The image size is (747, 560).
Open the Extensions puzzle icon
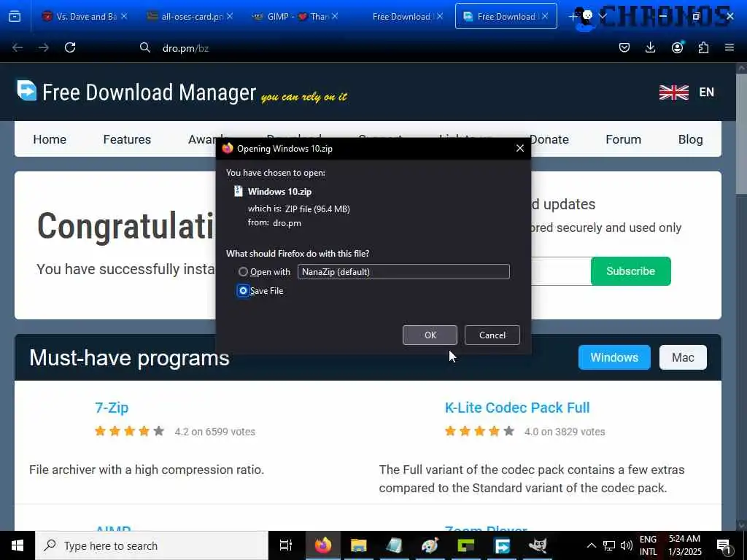coord(703,47)
